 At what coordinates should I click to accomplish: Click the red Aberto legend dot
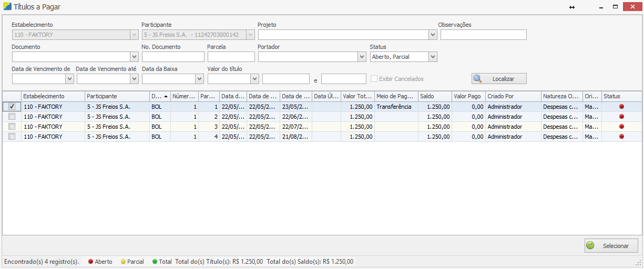click(90, 262)
